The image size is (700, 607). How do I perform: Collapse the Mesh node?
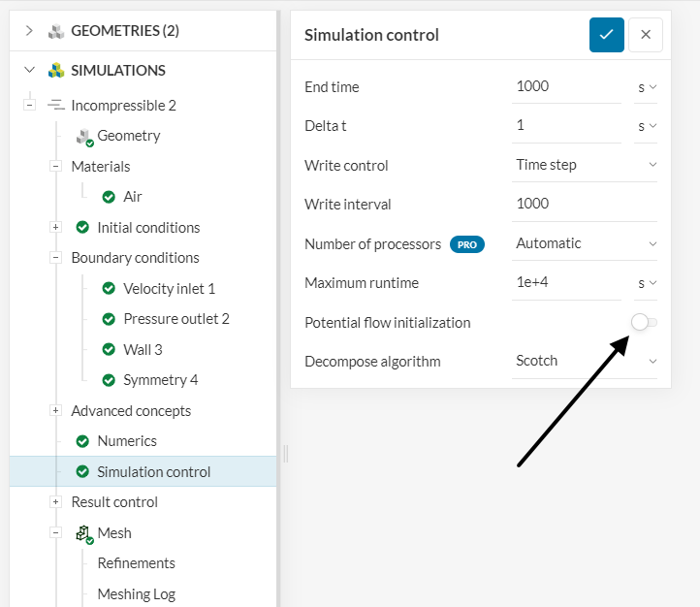pyautogui.click(x=55, y=533)
